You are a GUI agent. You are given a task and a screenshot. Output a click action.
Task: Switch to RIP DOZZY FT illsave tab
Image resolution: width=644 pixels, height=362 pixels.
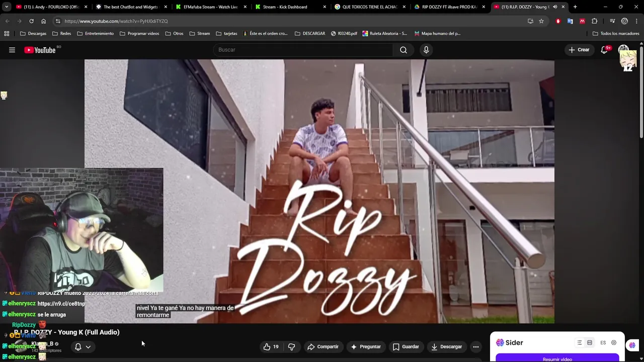pyautogui.click(x=449, y=7)
